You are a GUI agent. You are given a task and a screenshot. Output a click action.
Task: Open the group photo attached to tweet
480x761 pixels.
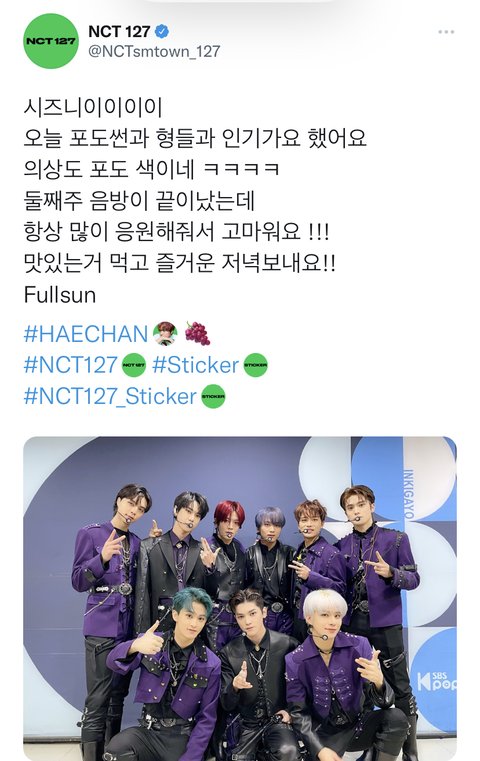coord(240,598)
